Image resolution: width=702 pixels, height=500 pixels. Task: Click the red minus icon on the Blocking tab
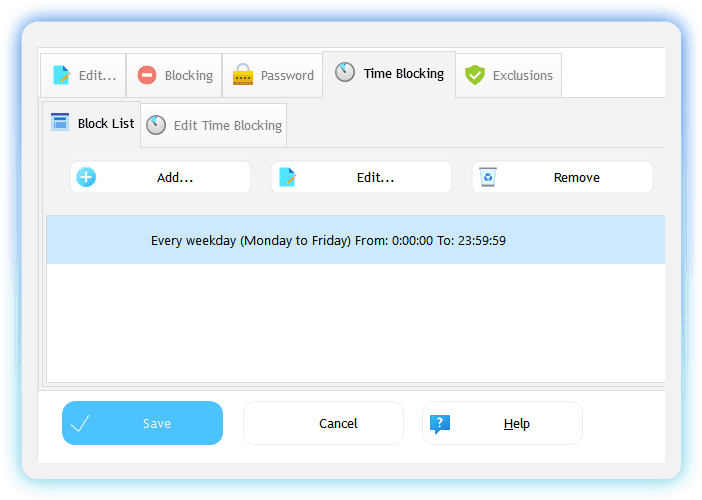(x=146, y=75)
